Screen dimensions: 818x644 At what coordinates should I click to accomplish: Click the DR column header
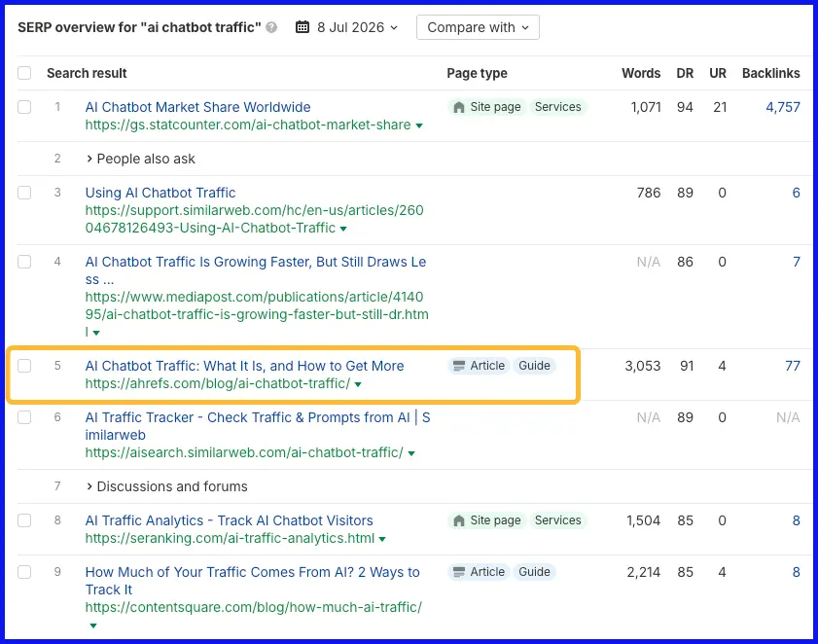point(685,73)
